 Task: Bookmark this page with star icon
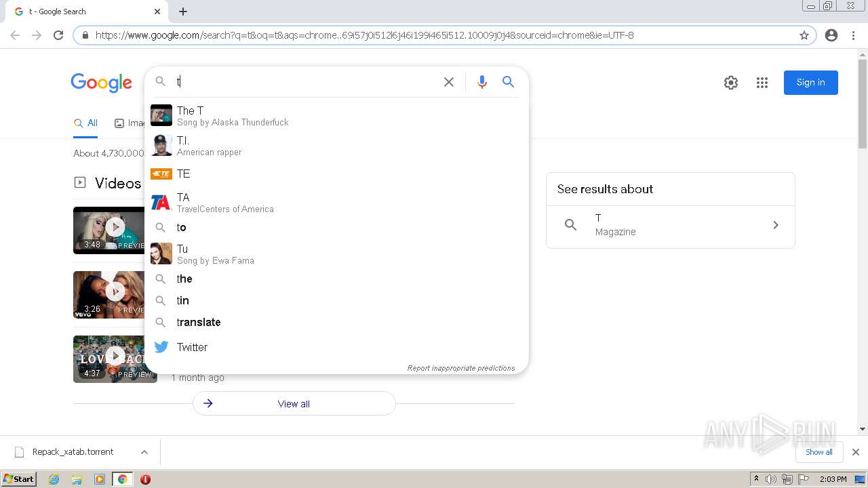click(x=804, y=35)
